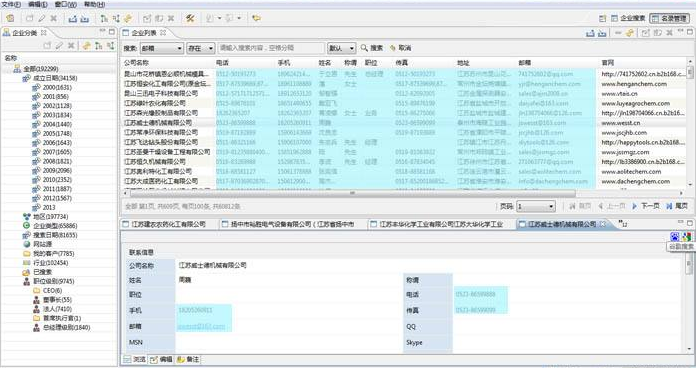Click the first yellow icon in main toolbar

click(10, 18)
